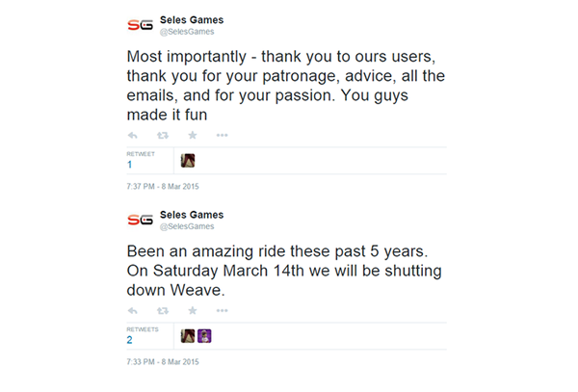The height and width of the screenshot is (392, 578).
Task: Open Seles Games name on second tweet
Action: (192, 215)
